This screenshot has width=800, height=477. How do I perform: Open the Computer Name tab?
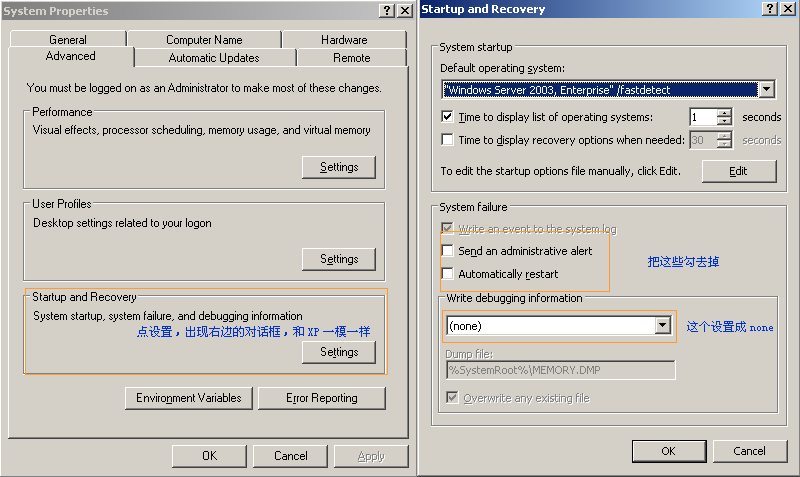pyautogui.click(x=204, y=40)
